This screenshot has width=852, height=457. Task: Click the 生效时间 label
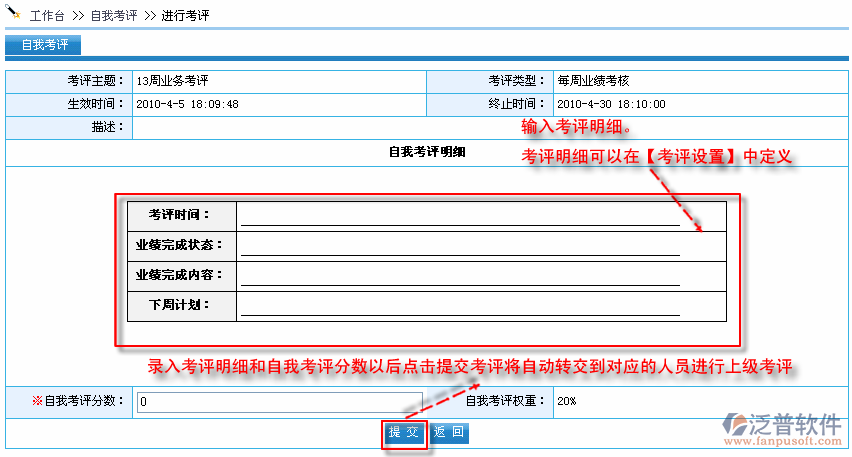pos(95,104)
